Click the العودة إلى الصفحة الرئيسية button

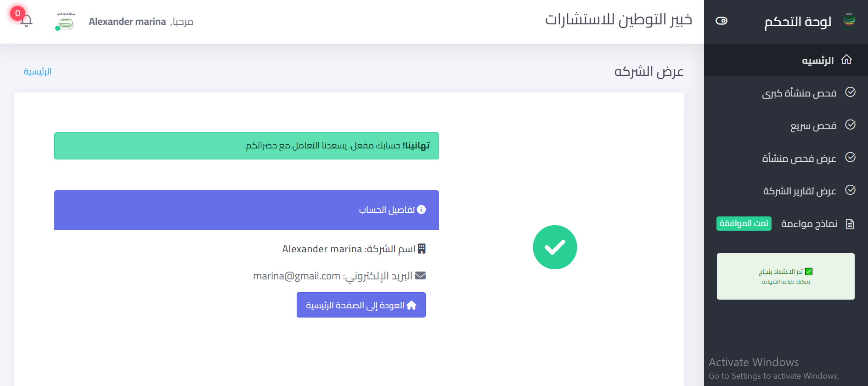361,305
